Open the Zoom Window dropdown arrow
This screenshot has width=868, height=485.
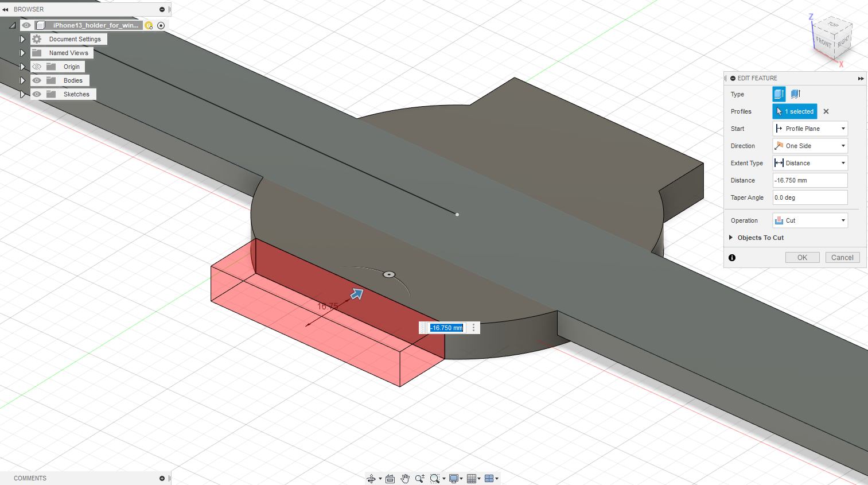click(x=443, y=479)
